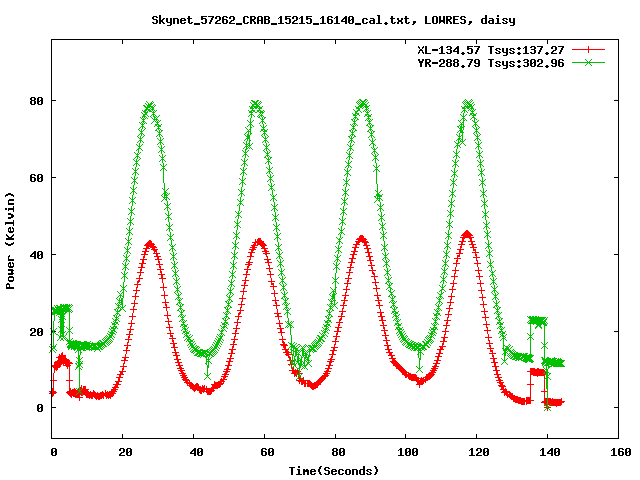
Task: Click x-axis tick label 160
Action: (621, 452)
